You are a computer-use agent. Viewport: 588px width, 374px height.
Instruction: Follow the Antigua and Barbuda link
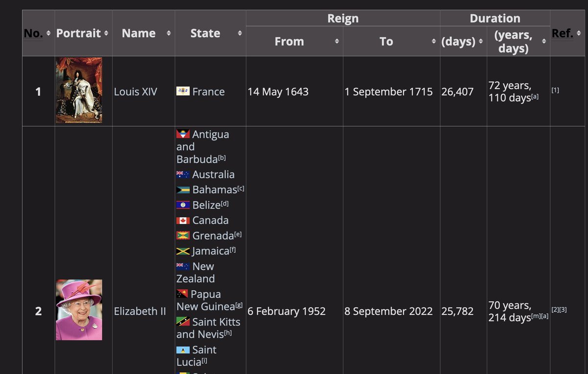click(203, 147)
